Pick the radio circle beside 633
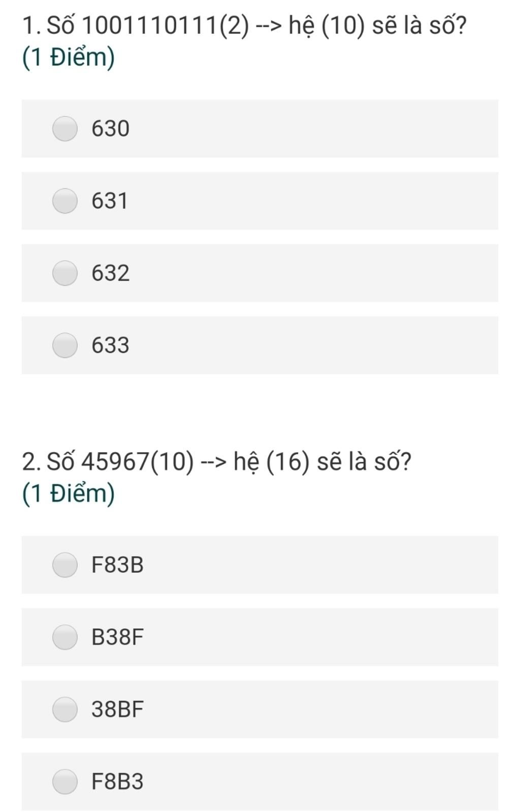This screenshot has width=520, height=812. tap(65, 345)
